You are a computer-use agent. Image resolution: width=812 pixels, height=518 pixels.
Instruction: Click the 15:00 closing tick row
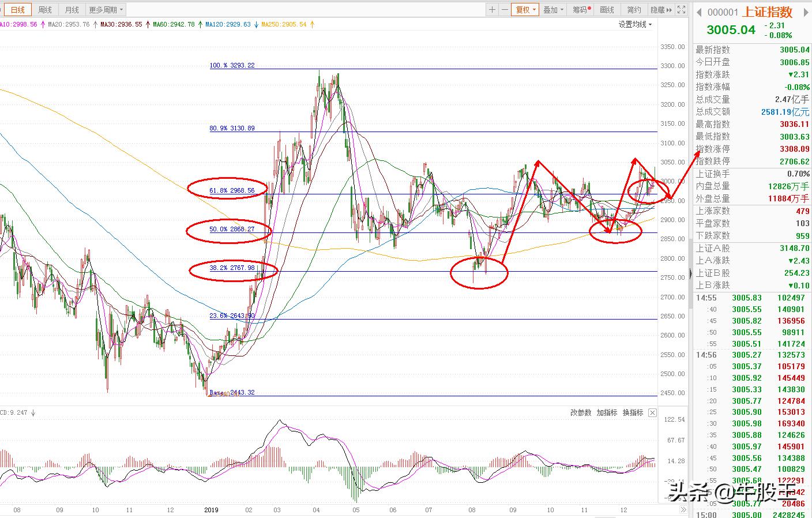click(751, 515)
